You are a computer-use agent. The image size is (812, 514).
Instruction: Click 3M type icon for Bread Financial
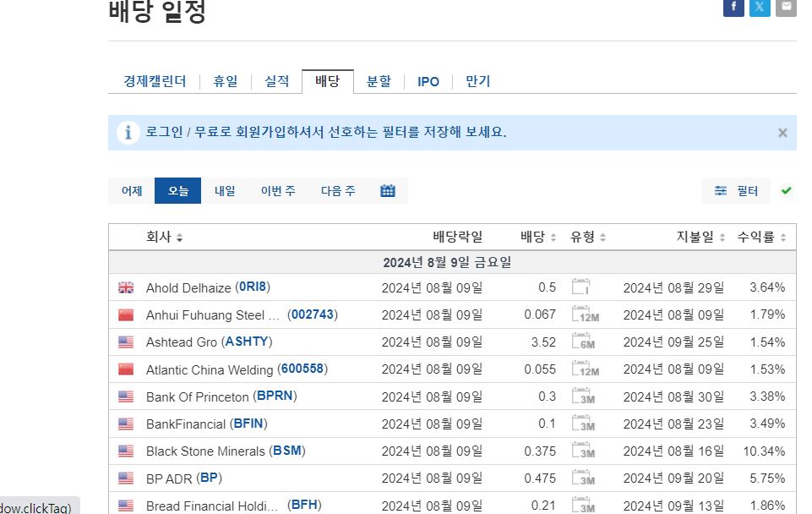(583, 505)
